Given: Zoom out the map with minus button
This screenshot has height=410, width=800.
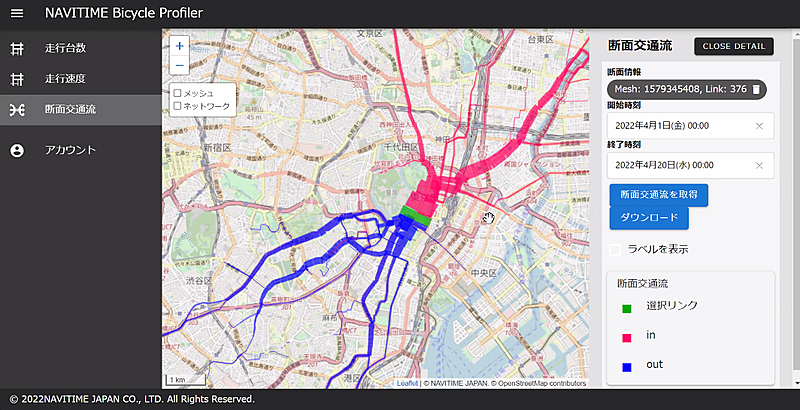Looking at the screenshot, I should [179, 65].
